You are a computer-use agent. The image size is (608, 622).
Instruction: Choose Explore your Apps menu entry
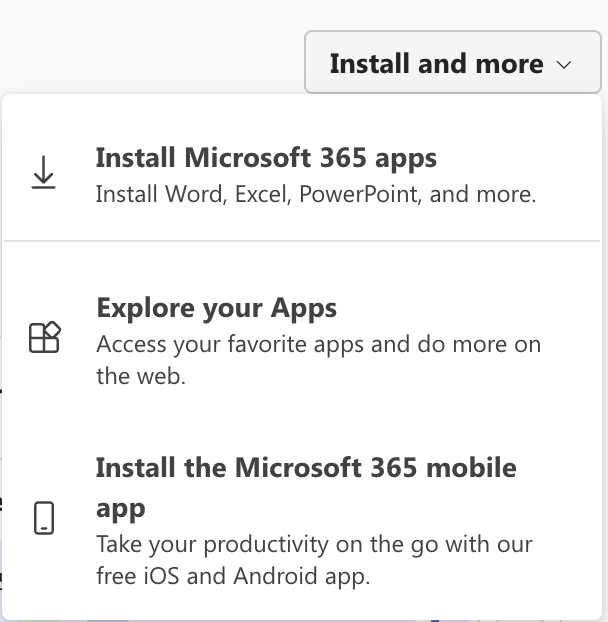(302, 340)
